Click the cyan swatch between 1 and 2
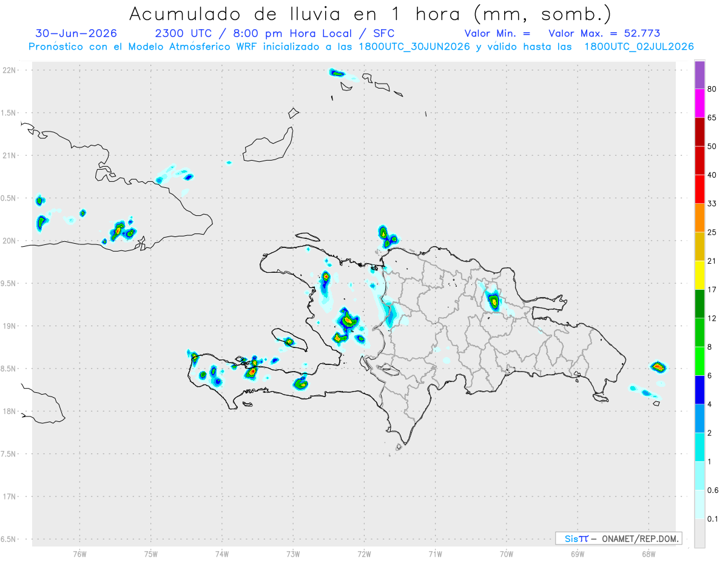Viewport: 728px width, 562px height. [699, 447]
